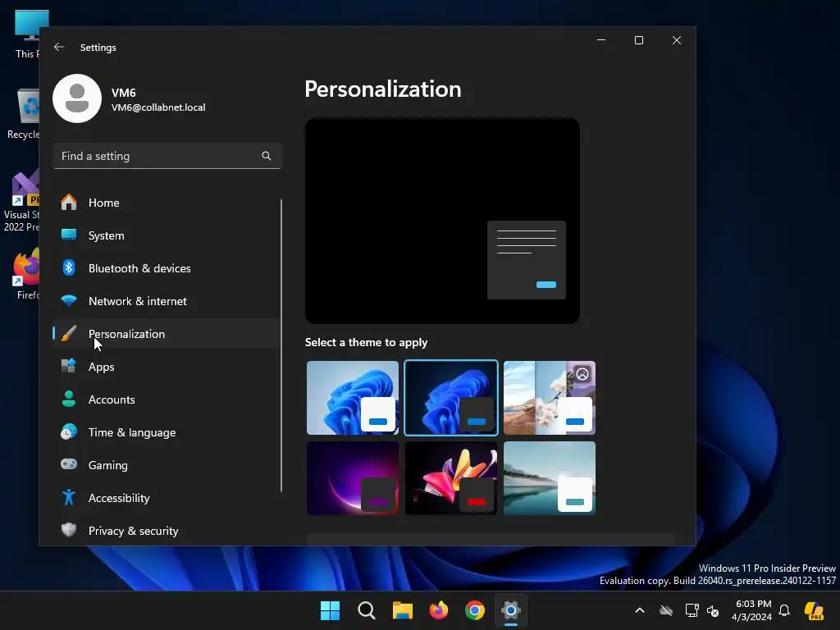840x630 pixels.
Task: Click the Home house icon
Action: click(x=69, y=203)
